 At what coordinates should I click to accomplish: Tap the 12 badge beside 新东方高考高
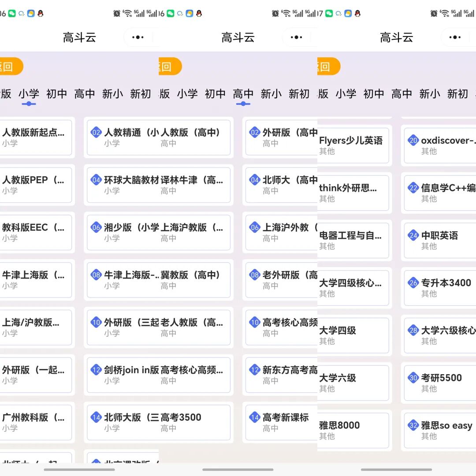pyautogui.click(x=255, y=370)
